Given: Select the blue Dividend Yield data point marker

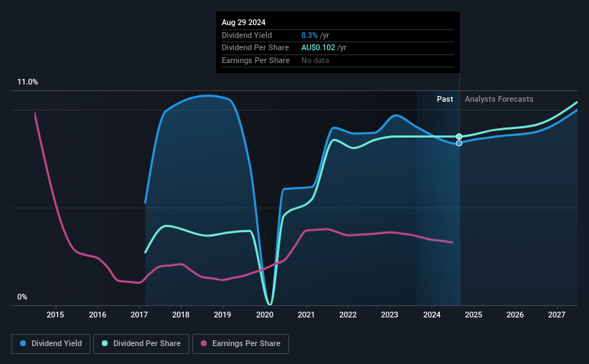Looking at the screenshot, I should [x=459, y=143].
